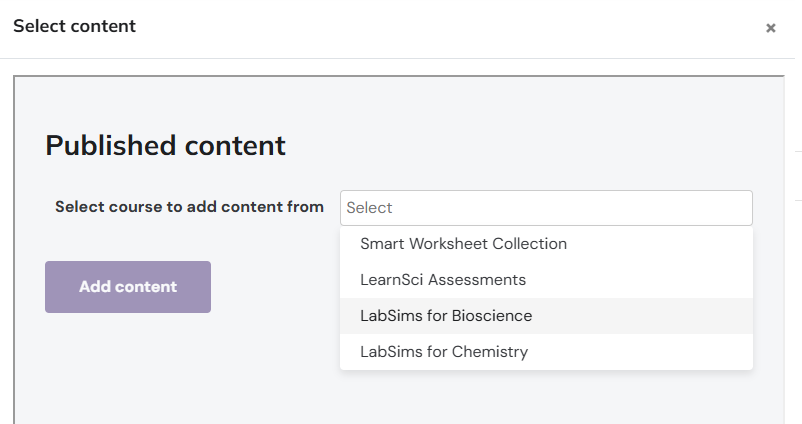The image size is (802, 424).
Task: Click the word 'Chemistry' in the dropdown list
Action: click(490, 352)
